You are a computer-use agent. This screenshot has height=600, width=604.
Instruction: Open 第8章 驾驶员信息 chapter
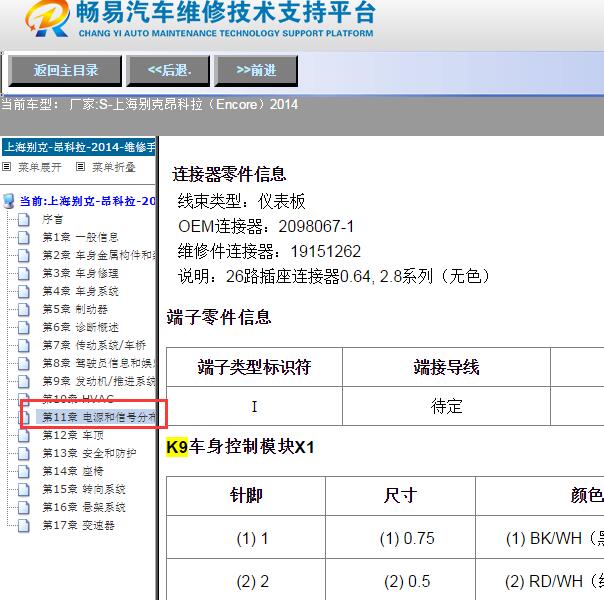click(x=99, y=363)
